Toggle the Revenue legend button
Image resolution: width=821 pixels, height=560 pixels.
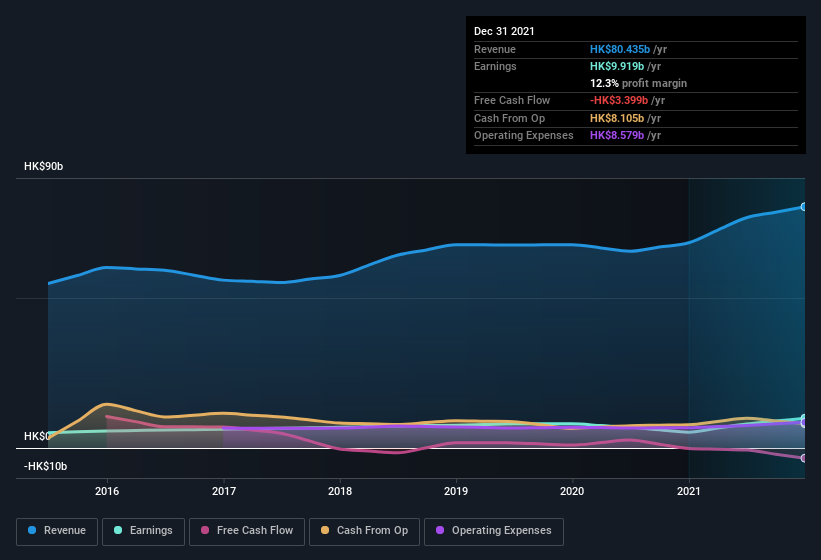click(x=57, y=531)
